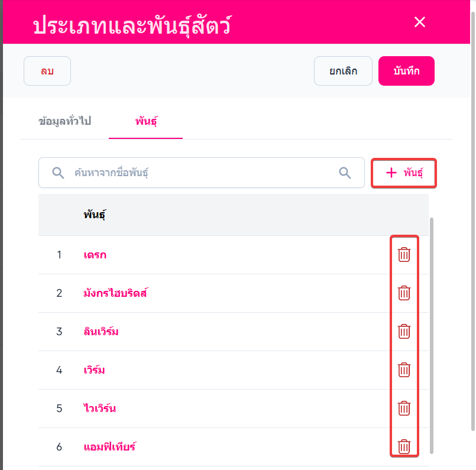This screenshot has height=470, width=476.
Task: Click the search magnifier on right of search box
Action: tap(345, 173)
